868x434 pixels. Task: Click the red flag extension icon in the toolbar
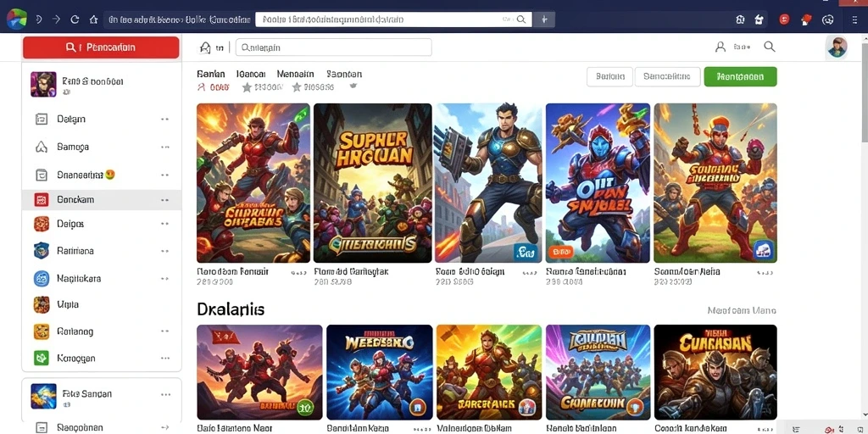(806, 20)
